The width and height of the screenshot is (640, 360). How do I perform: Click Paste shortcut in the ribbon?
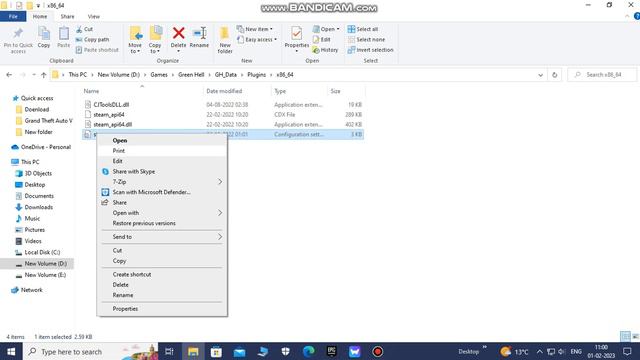tap(97, 50)
